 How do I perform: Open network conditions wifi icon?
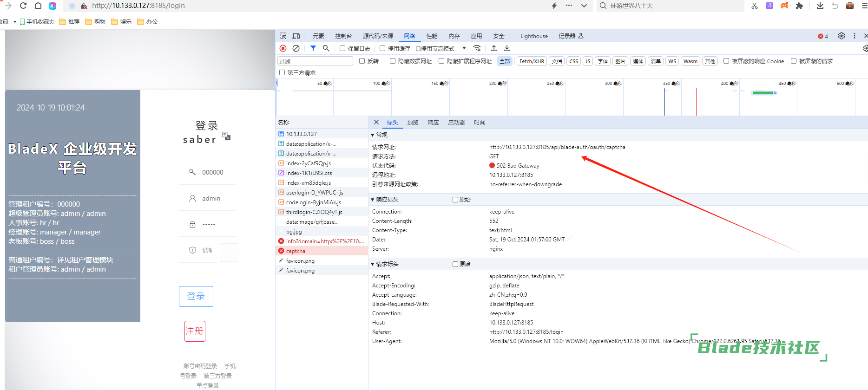(x=477, y=48)
